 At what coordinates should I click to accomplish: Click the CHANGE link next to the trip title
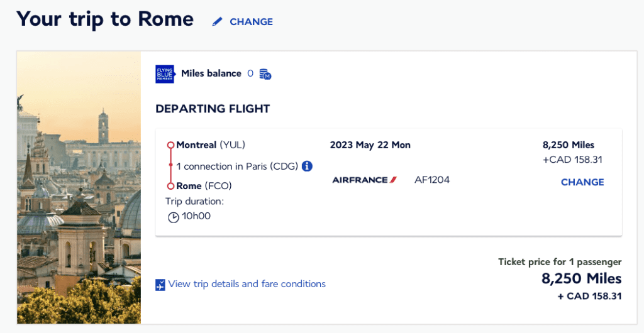tap(251, 22)
